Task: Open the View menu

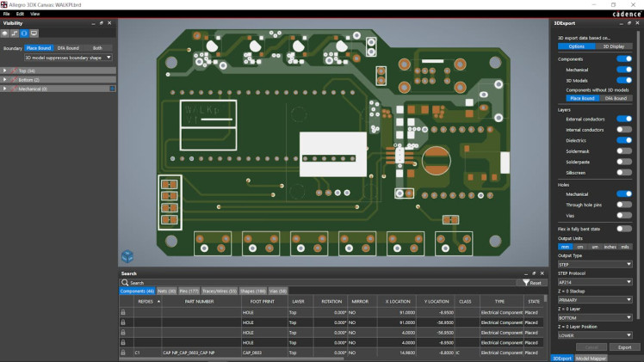Action: (x=34, y=15)
